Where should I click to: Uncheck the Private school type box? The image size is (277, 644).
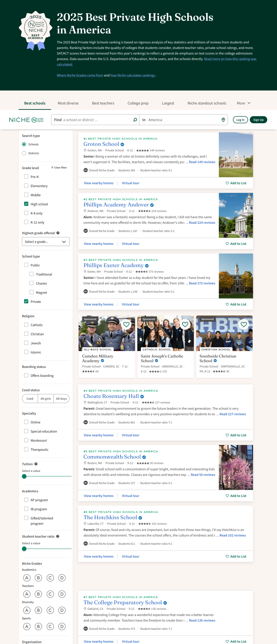click(26, 301)
